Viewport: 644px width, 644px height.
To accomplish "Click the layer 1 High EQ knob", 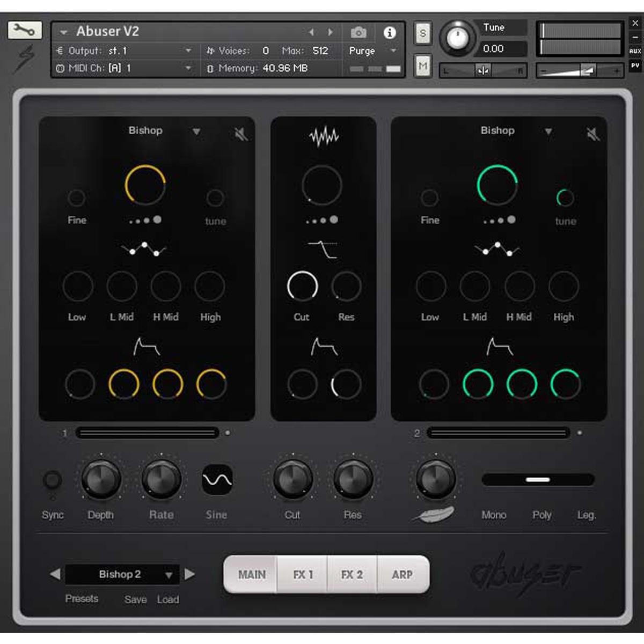I will [x=210, y=286].
